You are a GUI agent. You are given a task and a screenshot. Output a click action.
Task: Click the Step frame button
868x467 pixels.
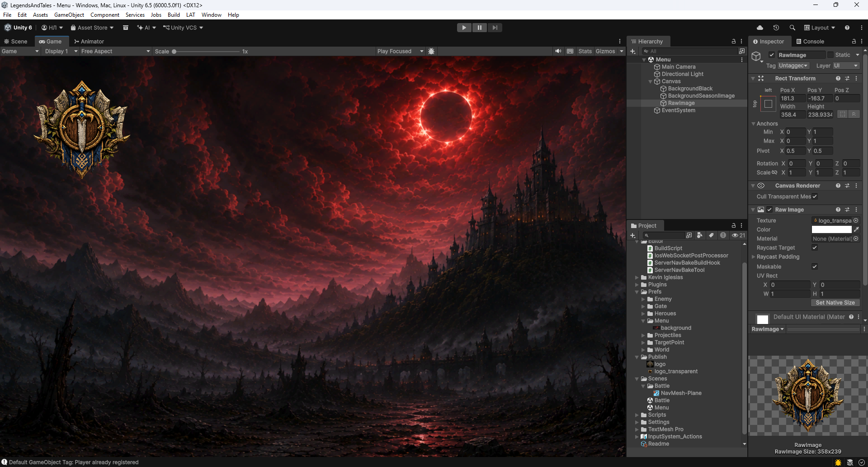tap(495, 28)
